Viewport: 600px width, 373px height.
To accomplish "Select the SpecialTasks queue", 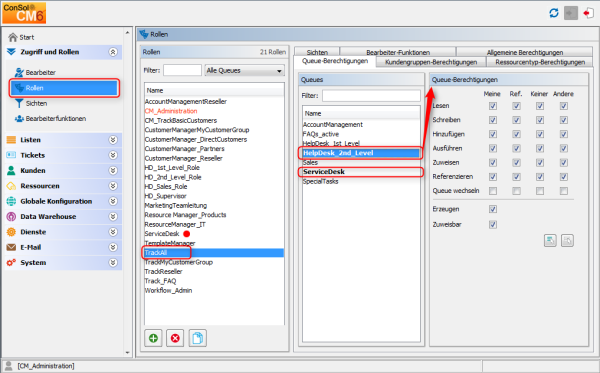I will (x=321, y=181).
